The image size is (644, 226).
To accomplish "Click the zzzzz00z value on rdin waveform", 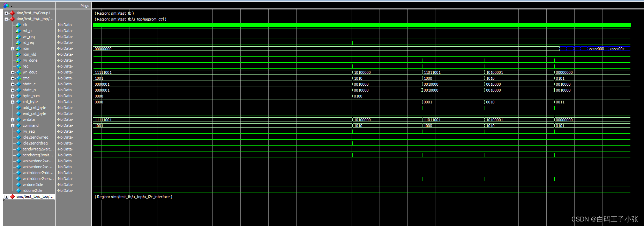I will coord(617,49).
